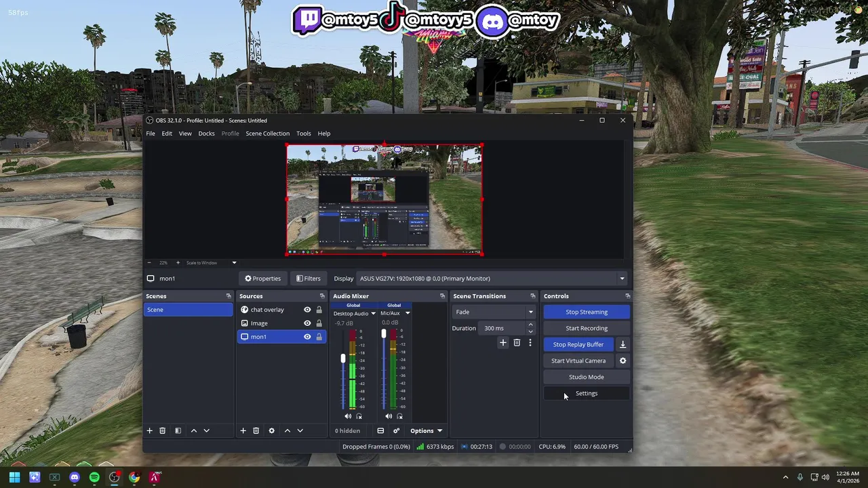Open OBS Settings button
This screenshot has height=488, width=868.
coord(587,393)
